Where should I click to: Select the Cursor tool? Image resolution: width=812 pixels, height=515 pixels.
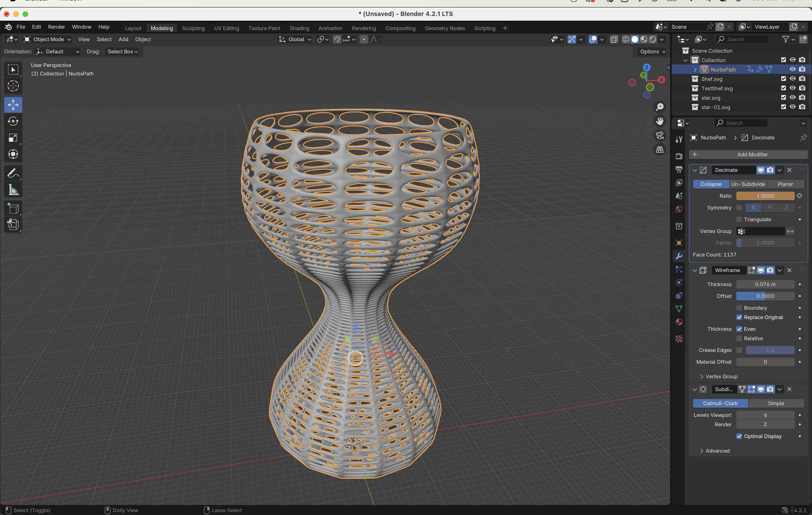[13, 86]
